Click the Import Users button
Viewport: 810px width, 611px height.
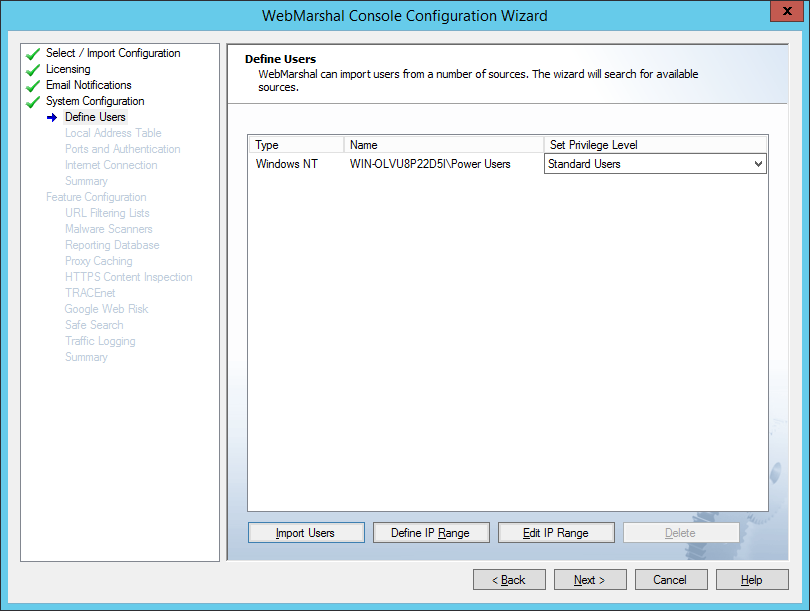(305, 533)
